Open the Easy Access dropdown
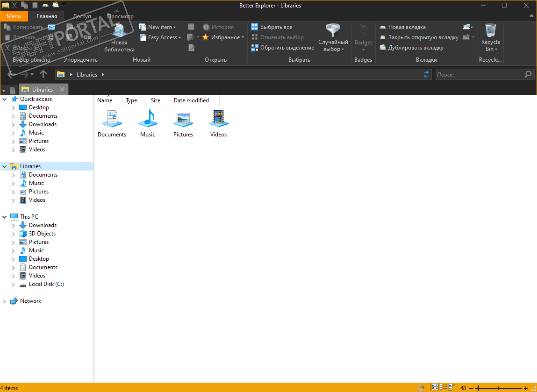The image size is (537, 392). [161, 37]
